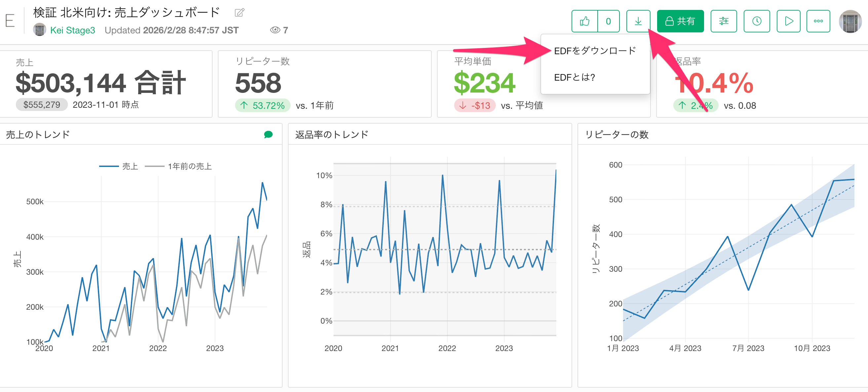Click the eye view count icon

click(x=275, y=30)
